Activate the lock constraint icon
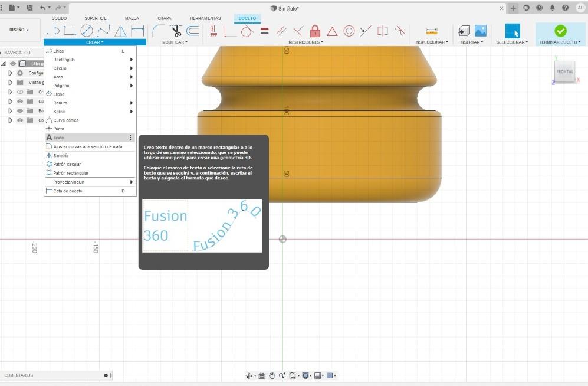This screenshot has width=588, height=386. click(x=315, y=31)
